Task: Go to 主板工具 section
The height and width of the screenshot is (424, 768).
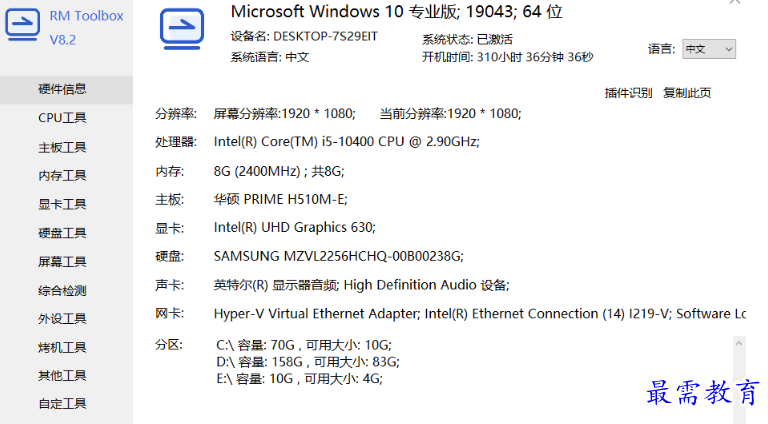Action: pyautogui.click(x=62, y=147)
